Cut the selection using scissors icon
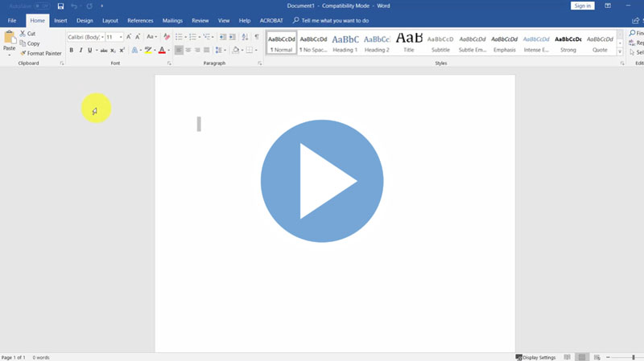The height and width of the screenshot is (361, 644). [x=23, y=34]
